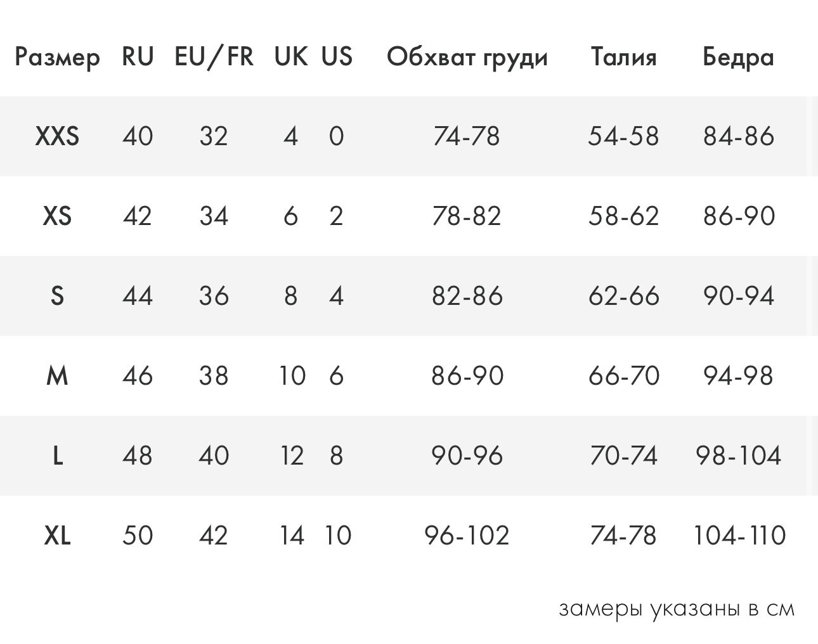Click EU/FR size 34 in XS row
The image size is (818, 644).
(214, 216)
